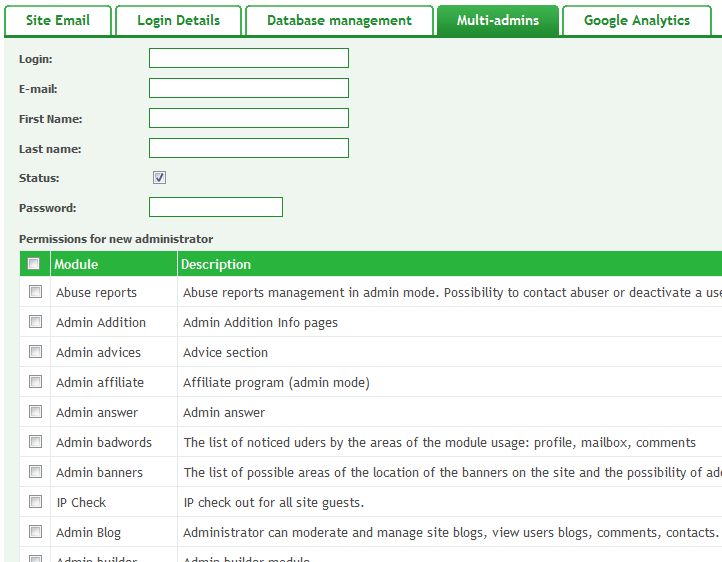Select 'Admin Addition' module name
Screen dimensions: 722x562
(x=101, y=323)
